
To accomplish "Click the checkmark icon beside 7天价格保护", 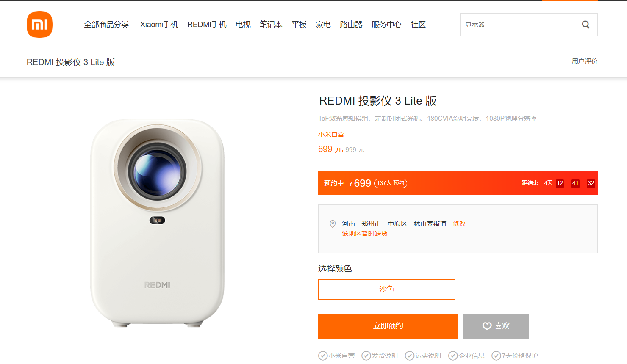I will [496, 356].
